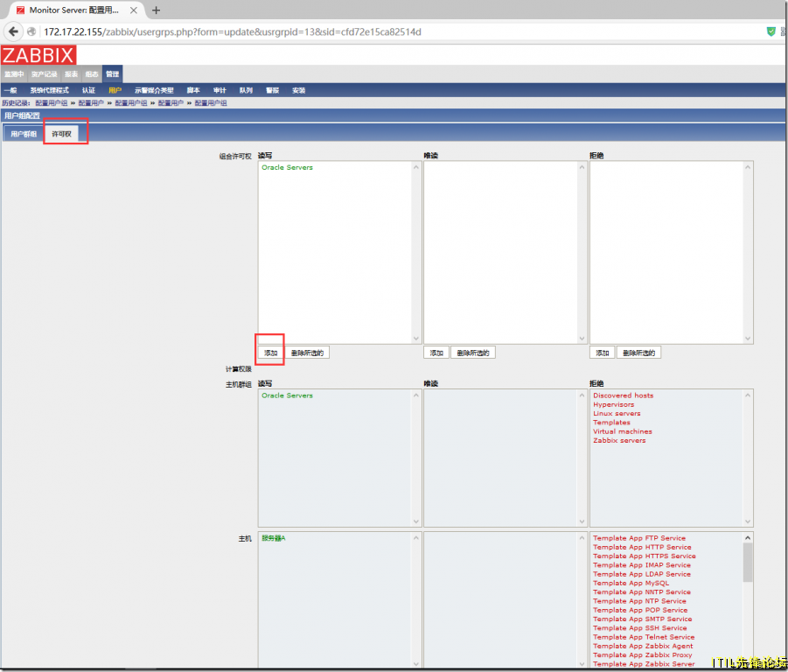Click up arrow of 组合许可权 唯读 list scrollbar
The height and width of the screenshot is (672, 788).
[x=582, y=167]
